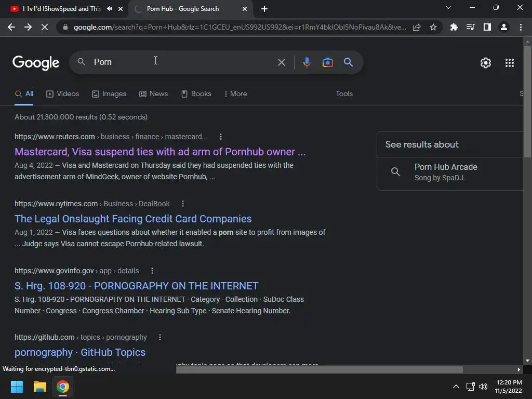This screenshot has height=399, width=532.
Task: Open options for the github.com result
Action: click(x=160, y=337)
